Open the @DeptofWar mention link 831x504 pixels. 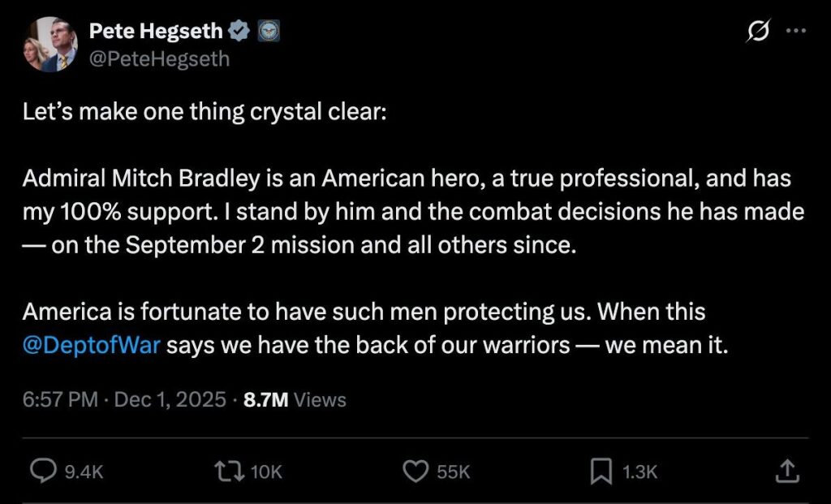click(x=93, y=345)
